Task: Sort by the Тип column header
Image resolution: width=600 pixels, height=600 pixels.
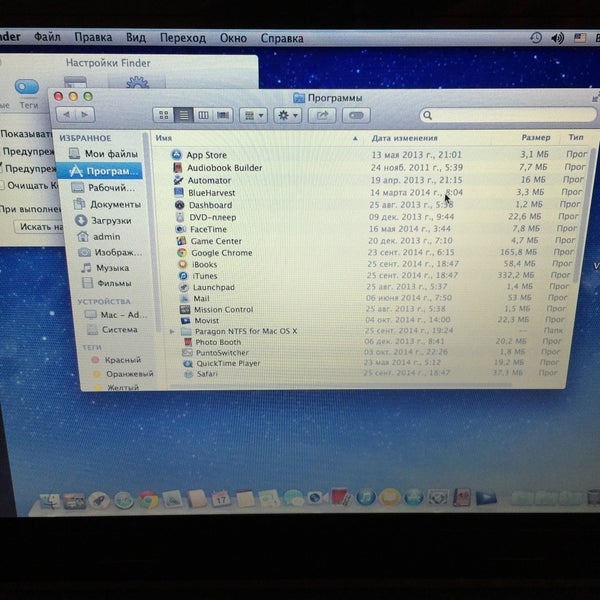Action: 576,137
